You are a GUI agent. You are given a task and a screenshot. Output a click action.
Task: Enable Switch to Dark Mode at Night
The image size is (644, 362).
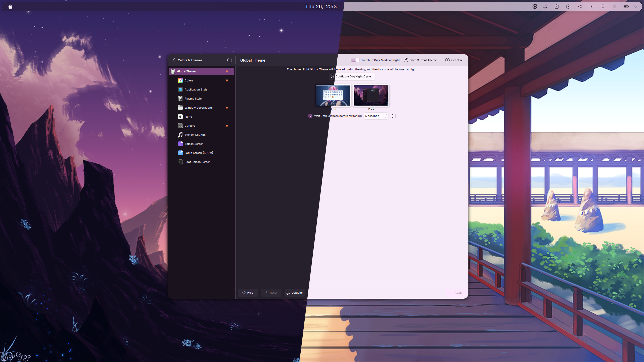pos(355,60)
